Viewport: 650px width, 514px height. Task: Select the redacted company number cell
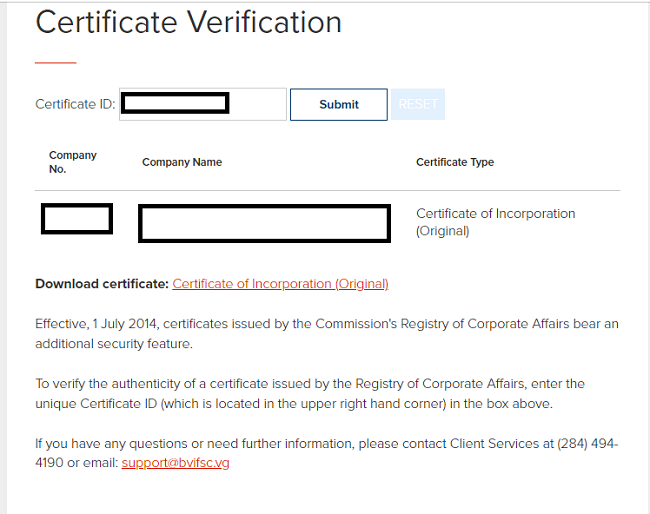coord(77,218)
